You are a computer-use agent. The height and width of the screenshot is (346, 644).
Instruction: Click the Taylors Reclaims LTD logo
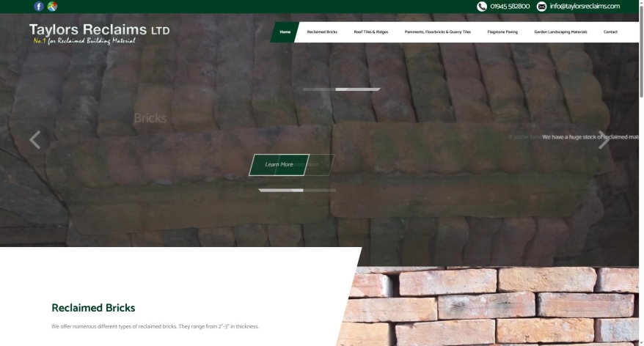click(99, 33)
